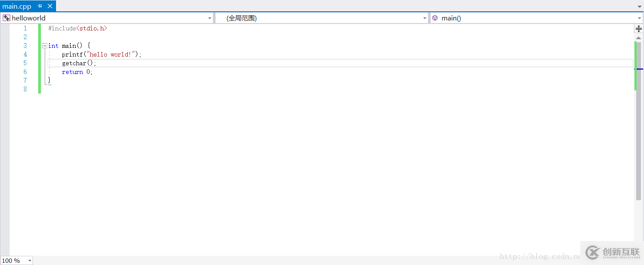Click the helloworld project icon
This screenshot has width=644, height=265.
coord(6,18)
